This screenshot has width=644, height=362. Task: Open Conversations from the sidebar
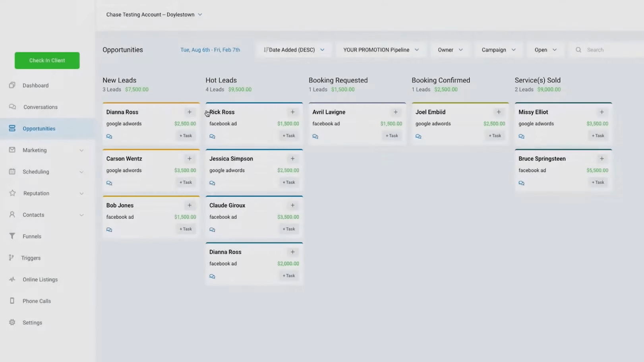(40, 107)
